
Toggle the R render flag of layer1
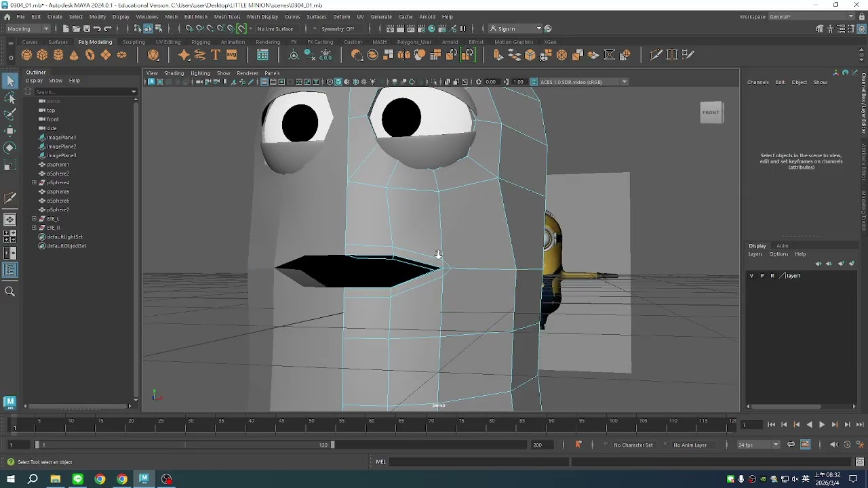point(772,276)
